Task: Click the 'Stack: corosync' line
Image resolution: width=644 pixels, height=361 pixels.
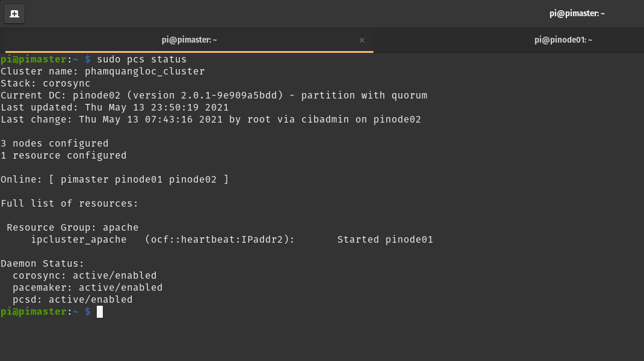Action: 46,83
